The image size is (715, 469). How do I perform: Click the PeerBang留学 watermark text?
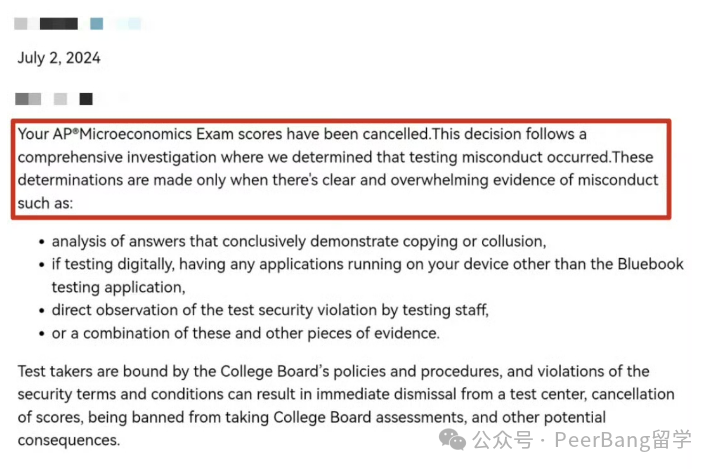click(x=623, y=440)
